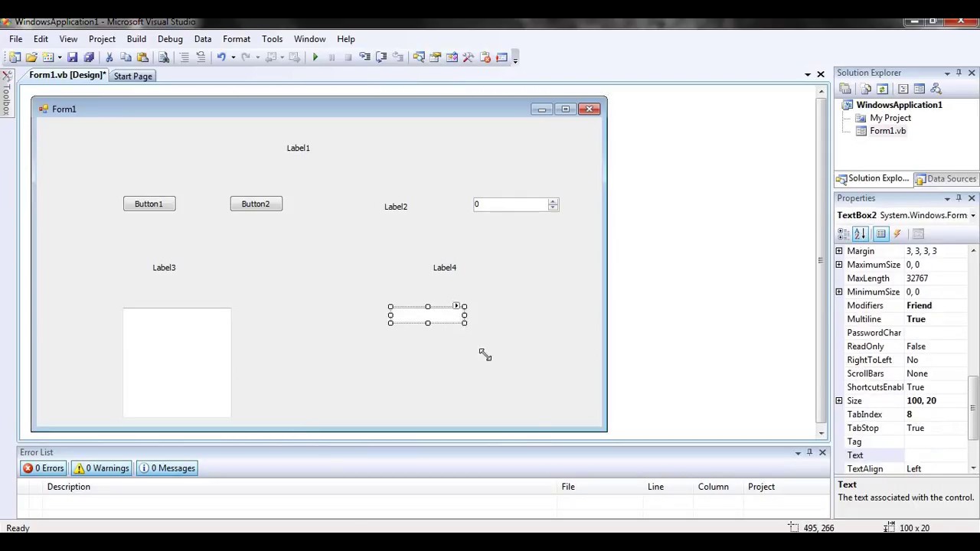Select the Form1.vb file in Solution Explorer
Image resolution: width=980 pixels, height=551 pixels.
pos(887,131)
